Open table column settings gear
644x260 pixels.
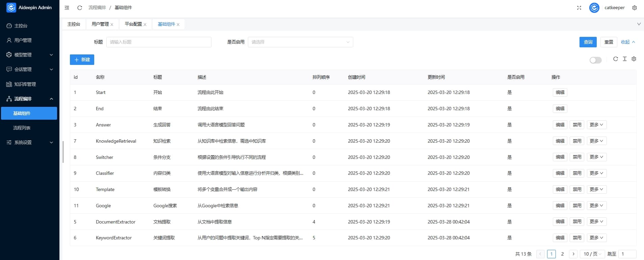click(634, 59)
